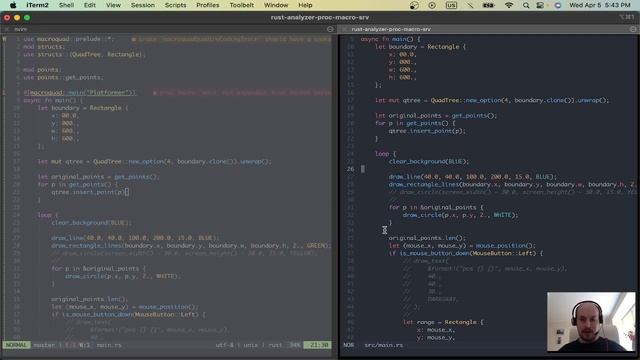Viewport: 640px width, 360px height.
Task: Click the activity indicator on the right tab
Action: [633, 29]
